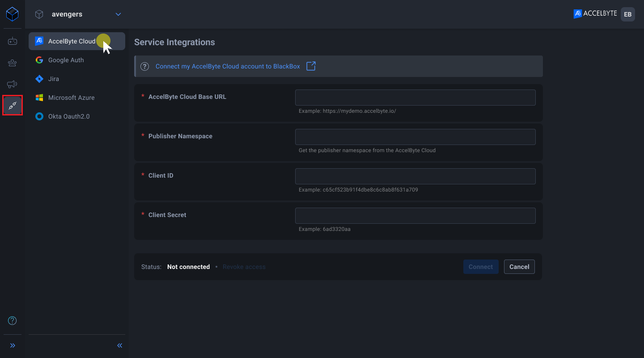
Task: Click the external link icon in banner
Action: [311, 66]
